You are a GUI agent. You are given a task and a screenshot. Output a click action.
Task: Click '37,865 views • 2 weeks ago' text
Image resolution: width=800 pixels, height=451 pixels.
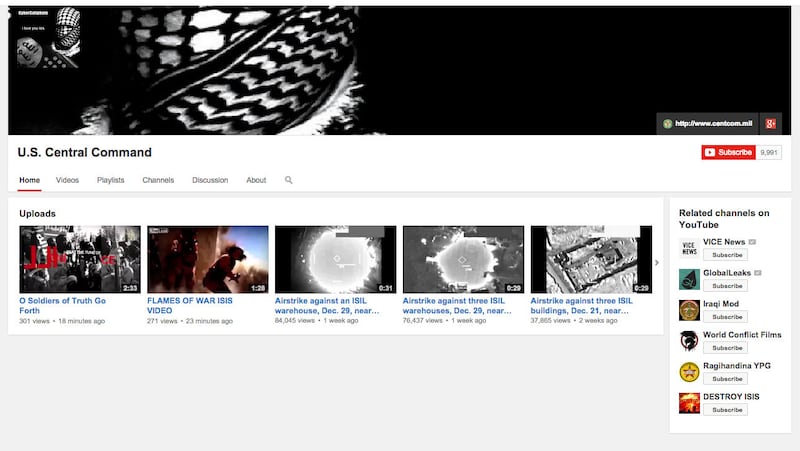574,320
